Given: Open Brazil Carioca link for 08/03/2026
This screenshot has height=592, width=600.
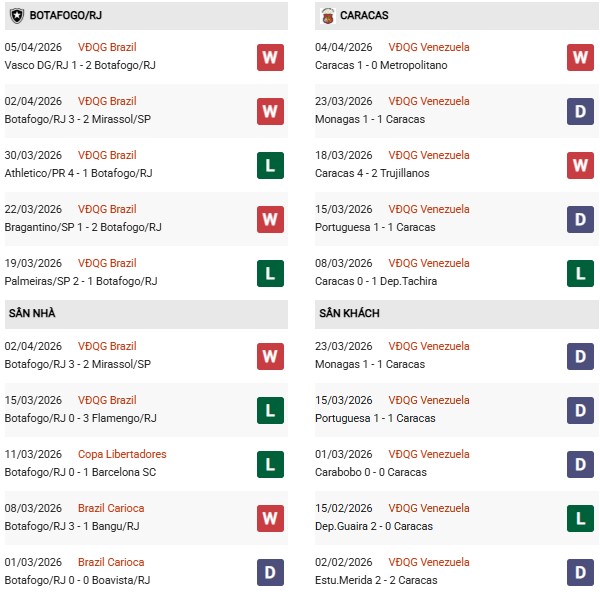Looking at the screenshot, I should (x=111, y=508).
